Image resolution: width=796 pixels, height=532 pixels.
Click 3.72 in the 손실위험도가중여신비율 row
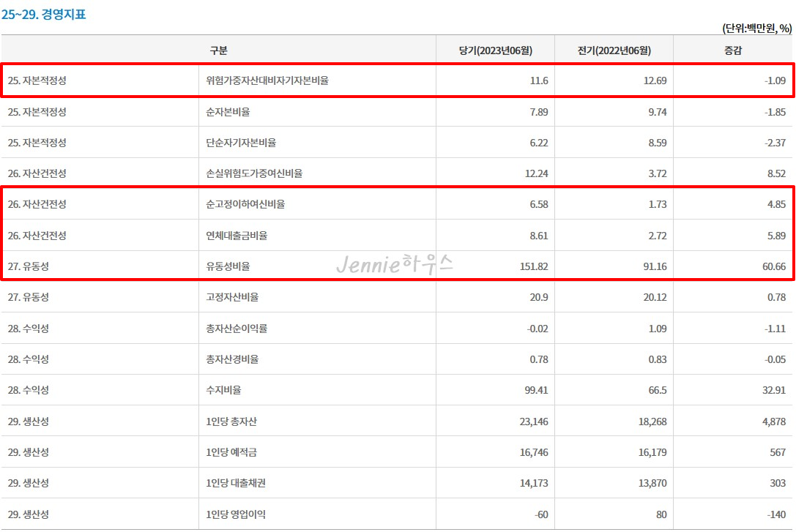click(658, 173)
